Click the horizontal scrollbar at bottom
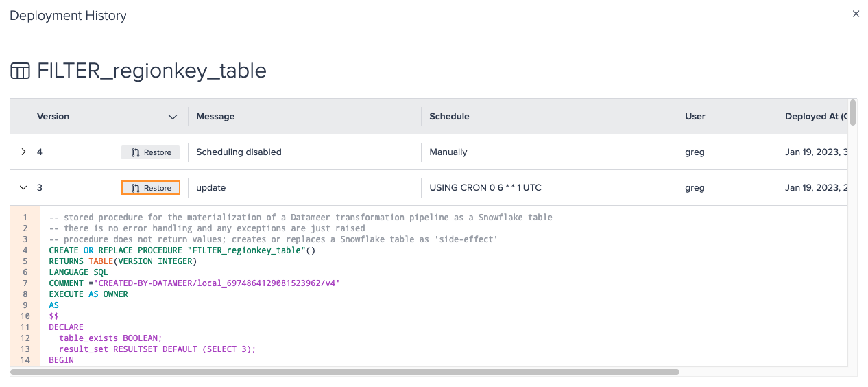 [x=345, y=372]
